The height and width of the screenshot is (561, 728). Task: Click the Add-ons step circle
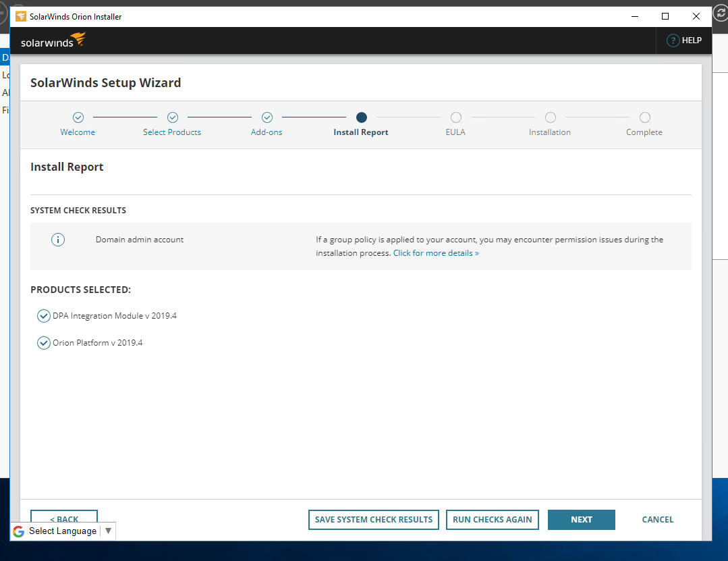[x=267, y=117]
